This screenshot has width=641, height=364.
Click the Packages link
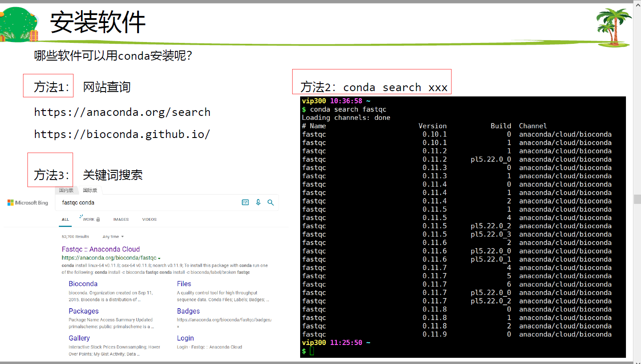coord(83,311)
